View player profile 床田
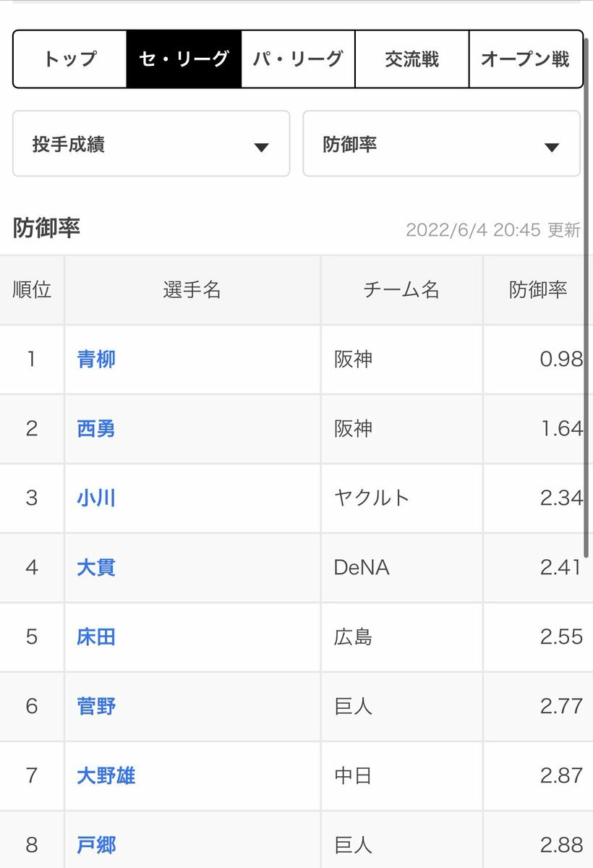 click(96, 637)
